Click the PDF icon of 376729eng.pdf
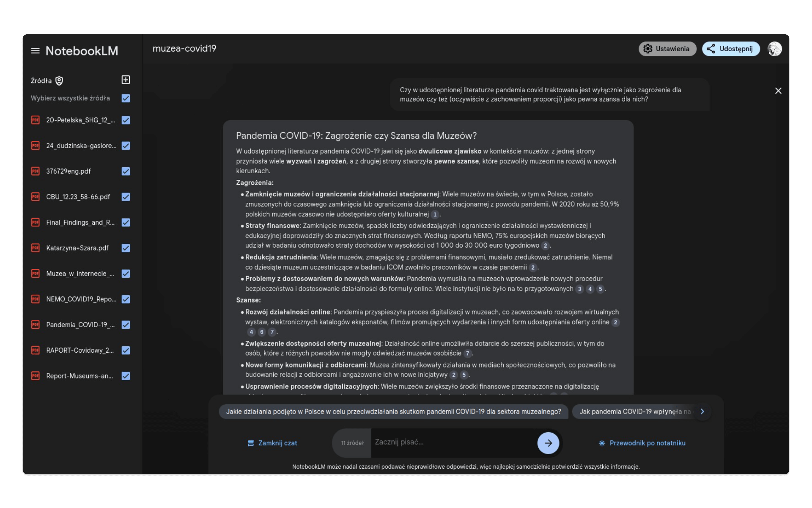The image size is (812, 508). (36, 171)
